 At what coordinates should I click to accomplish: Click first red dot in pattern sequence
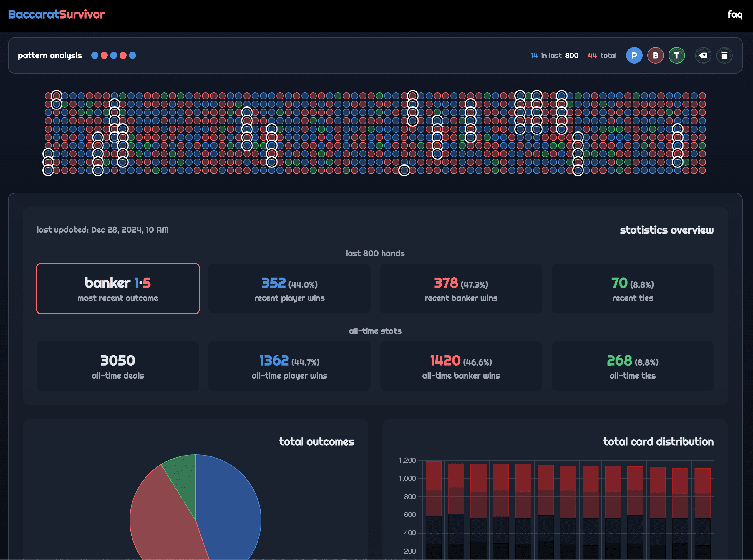[x=104, y=55]
